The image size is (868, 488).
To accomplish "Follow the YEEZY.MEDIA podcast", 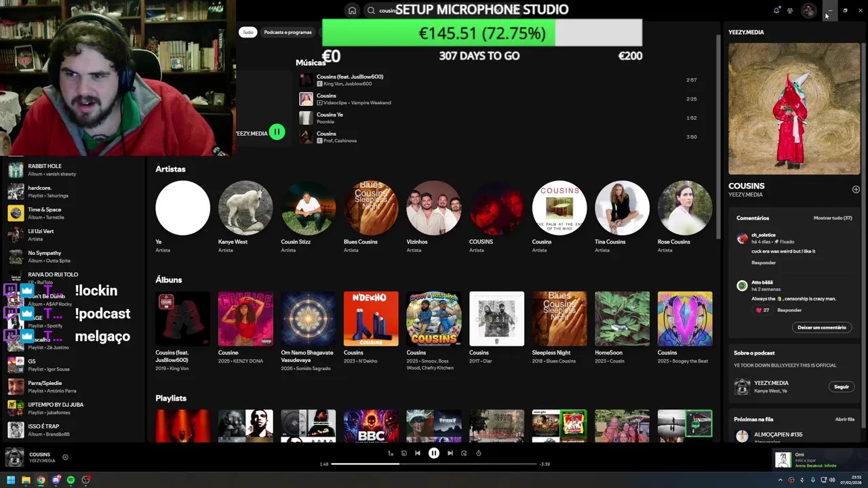I will click(842, 386).
